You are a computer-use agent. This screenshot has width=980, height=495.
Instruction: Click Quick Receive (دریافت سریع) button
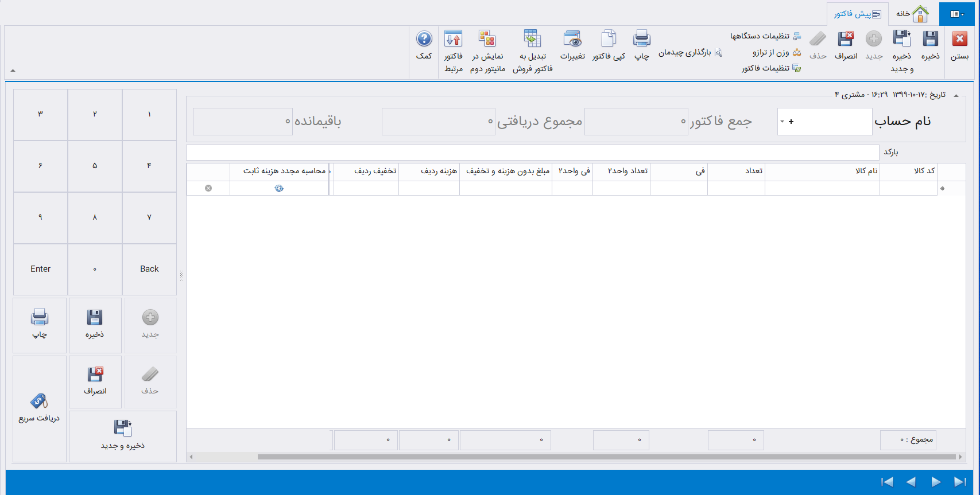pos(39,408)
